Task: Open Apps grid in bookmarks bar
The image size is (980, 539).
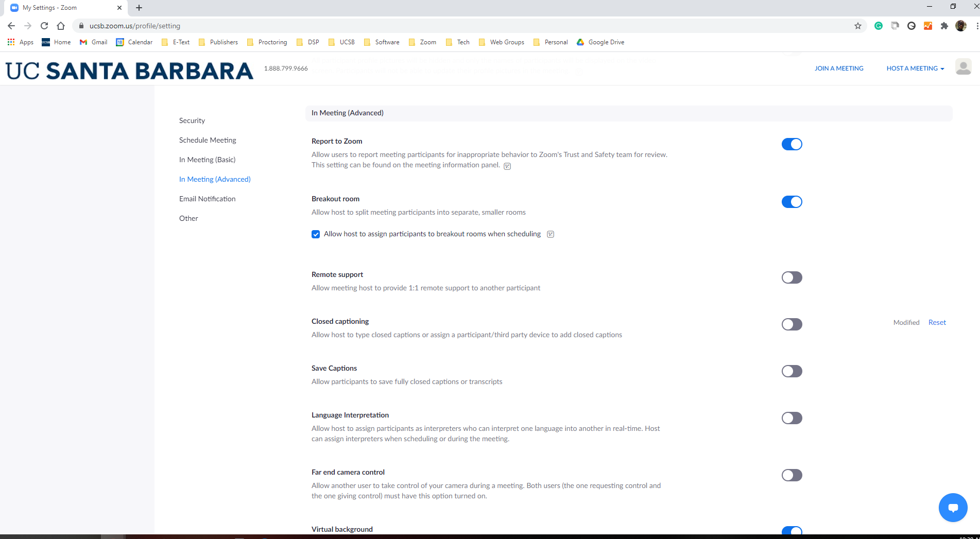Action: point(21,42)
